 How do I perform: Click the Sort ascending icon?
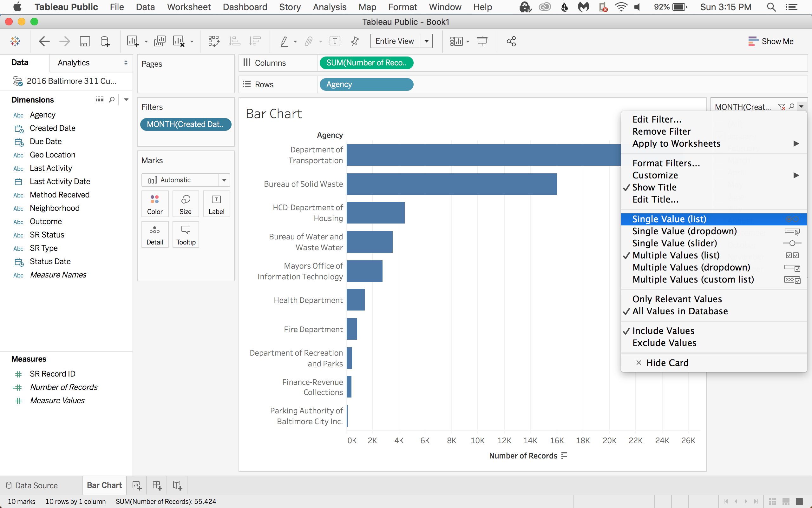pyautogui.click(x=234, y=41)
